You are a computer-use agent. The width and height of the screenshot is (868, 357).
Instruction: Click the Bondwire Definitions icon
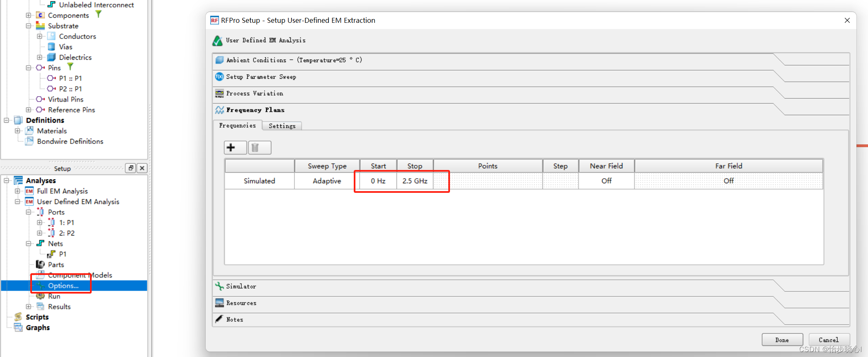point(29,141)
